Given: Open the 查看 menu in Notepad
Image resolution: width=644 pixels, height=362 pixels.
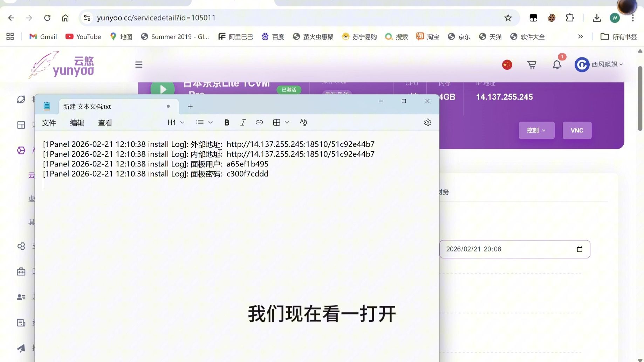Looking at the screenshot, I should pos(105,123).
